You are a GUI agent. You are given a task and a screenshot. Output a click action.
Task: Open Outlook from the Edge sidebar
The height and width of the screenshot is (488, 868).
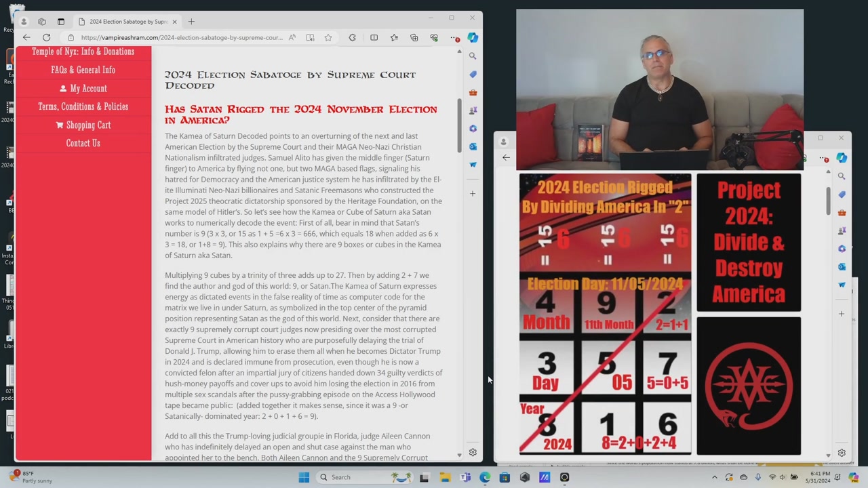pos(473,146)
